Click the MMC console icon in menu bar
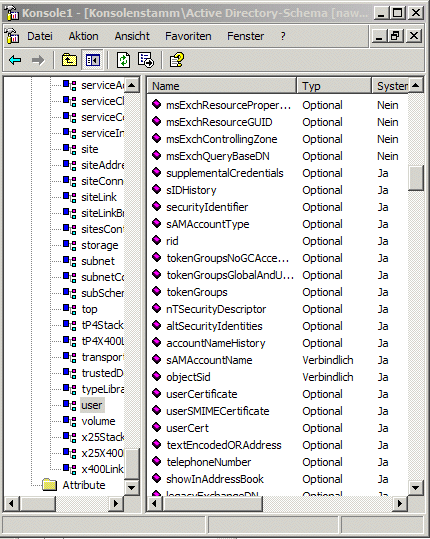This screenshot has width=430, height=539. pos(12,36)
